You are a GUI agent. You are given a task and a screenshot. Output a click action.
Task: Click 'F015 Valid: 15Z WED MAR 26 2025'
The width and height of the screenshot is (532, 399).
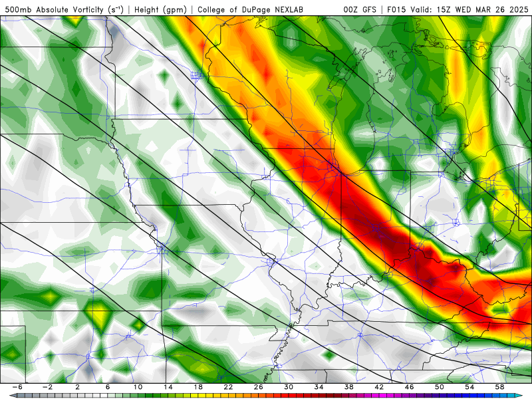click(458, 10)
